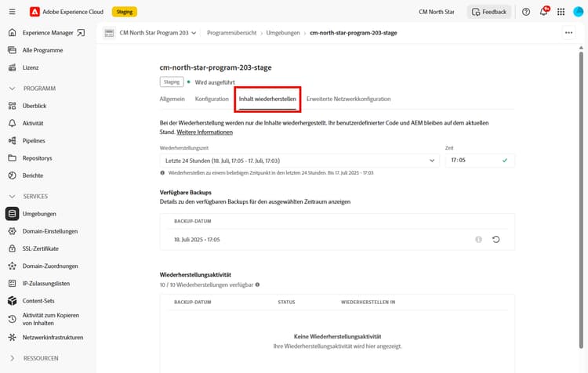Open the notifications bell

tap(544, 11)
